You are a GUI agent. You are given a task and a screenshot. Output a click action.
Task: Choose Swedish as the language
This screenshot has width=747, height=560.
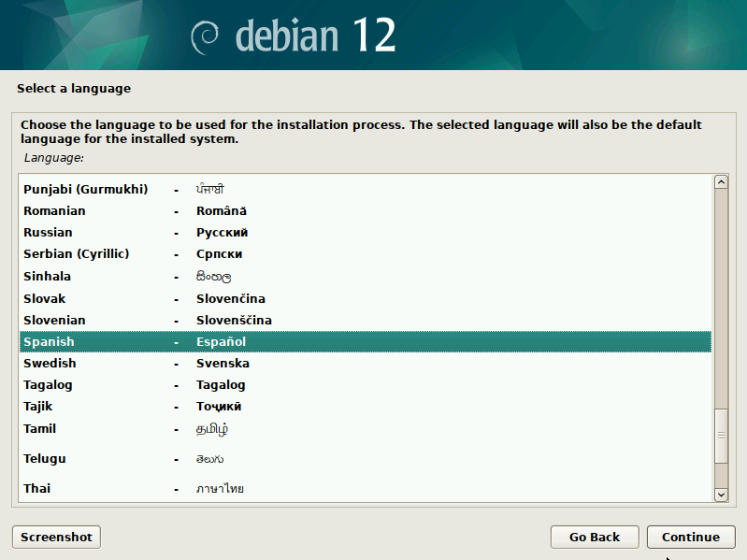[50, 364]
